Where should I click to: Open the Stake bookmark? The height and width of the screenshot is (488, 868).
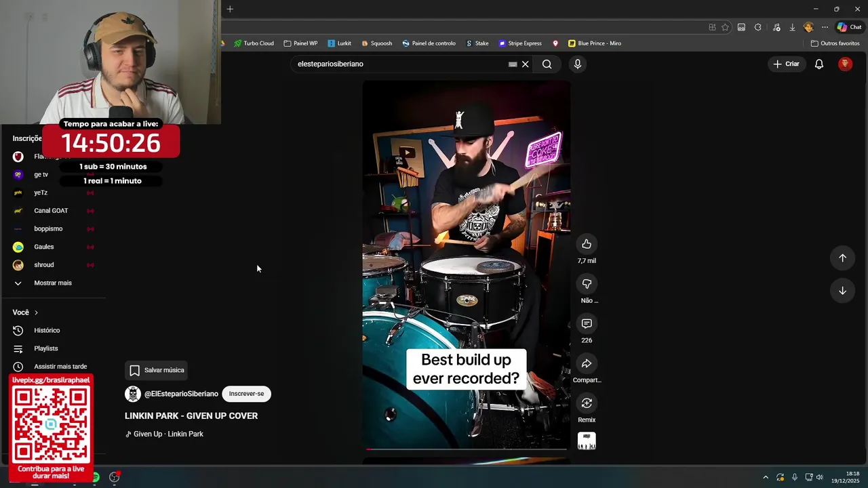coord(477,43)
